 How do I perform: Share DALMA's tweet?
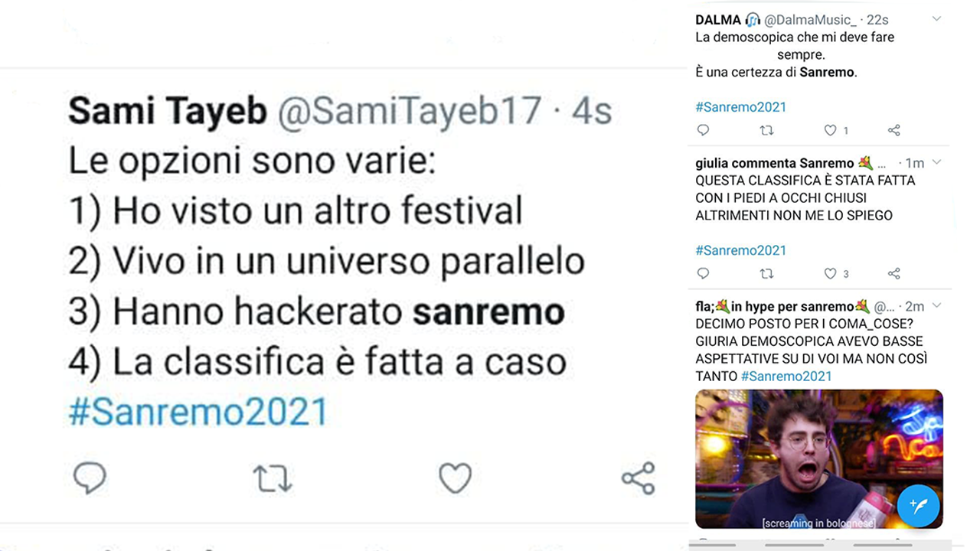[x=893, y=130]
